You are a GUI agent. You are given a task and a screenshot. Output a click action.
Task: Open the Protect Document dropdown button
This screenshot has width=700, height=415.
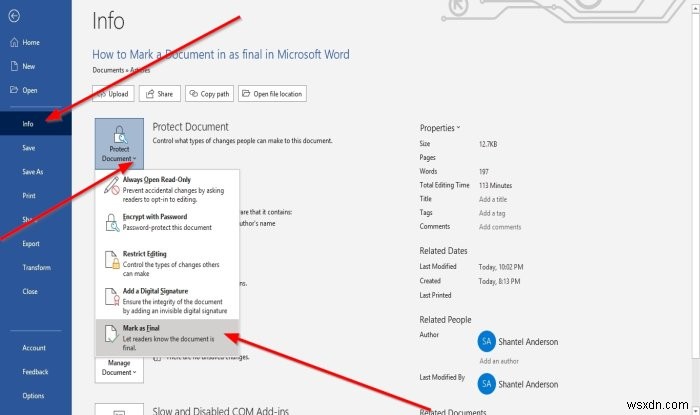pos(119,144)
